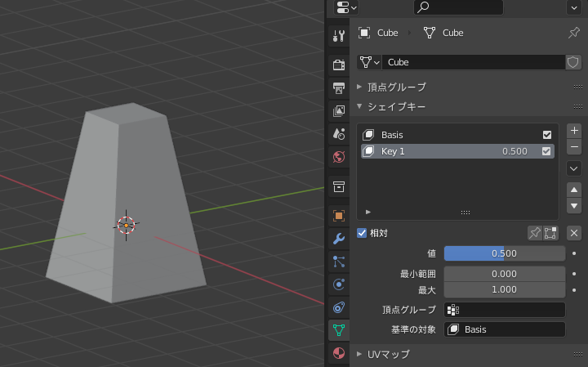Move shape key up in list
Image resolution: width=588 pixels, height=367 pixels.
coord(574,190)
